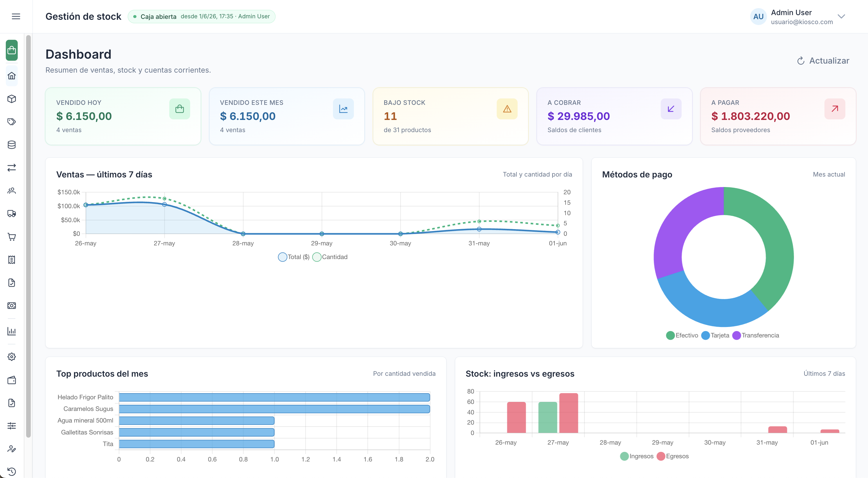Open the sliders adjustments icon in sidebar
The image size is (868, 478).
(x=12, y=426)
